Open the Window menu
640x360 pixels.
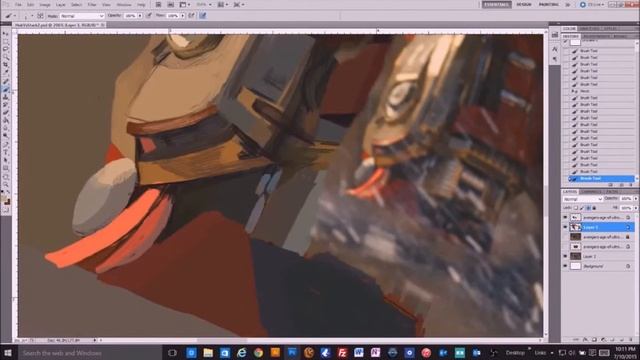124,4
